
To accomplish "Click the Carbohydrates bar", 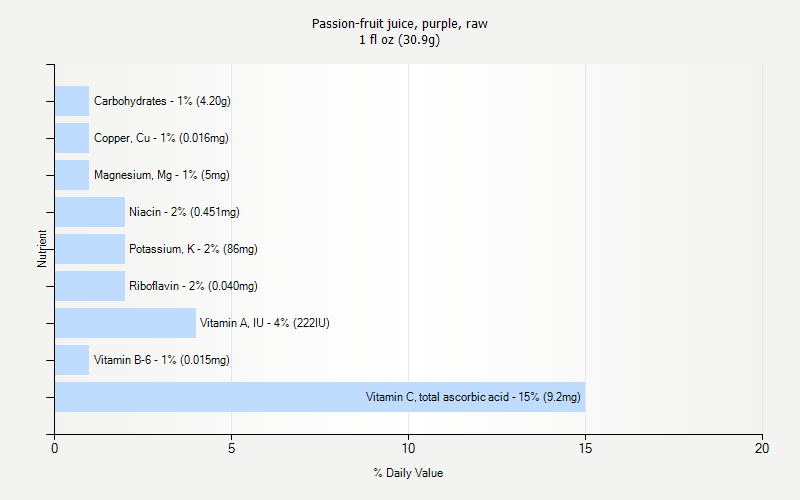I will tap(72, 101).
